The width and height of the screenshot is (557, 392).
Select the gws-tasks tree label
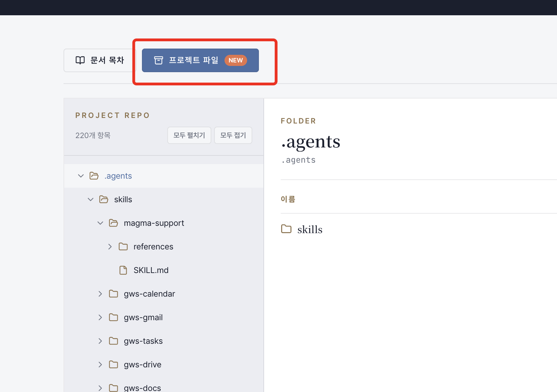[x=143, y=341]
